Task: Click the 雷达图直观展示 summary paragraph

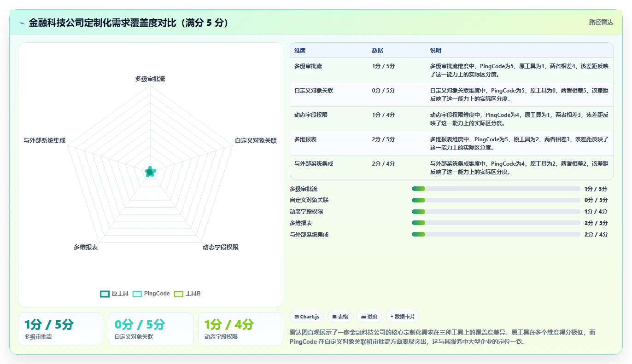Action: (x=443, y=337)
